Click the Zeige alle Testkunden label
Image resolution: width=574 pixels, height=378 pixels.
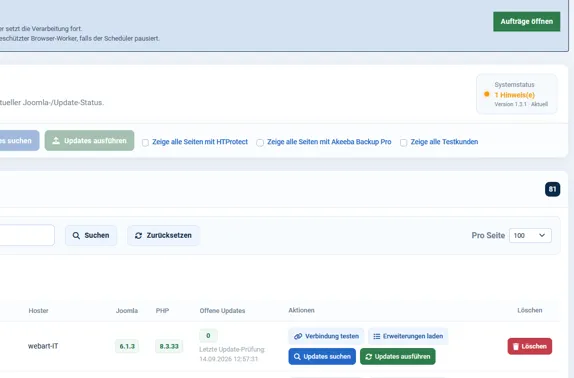tap(444, 142)
